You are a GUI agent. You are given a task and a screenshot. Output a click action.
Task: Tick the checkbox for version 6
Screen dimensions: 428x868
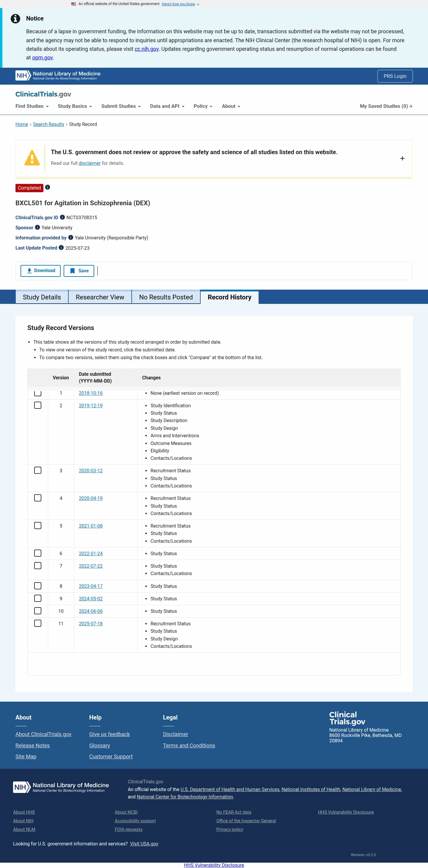coord(38,553)
